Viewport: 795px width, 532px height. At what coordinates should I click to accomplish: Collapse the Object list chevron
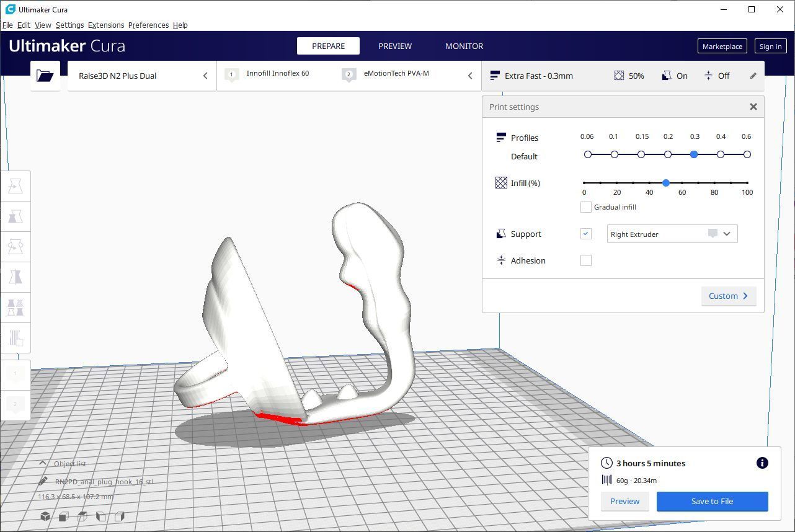pyautogui.click(x=43, y=463)
